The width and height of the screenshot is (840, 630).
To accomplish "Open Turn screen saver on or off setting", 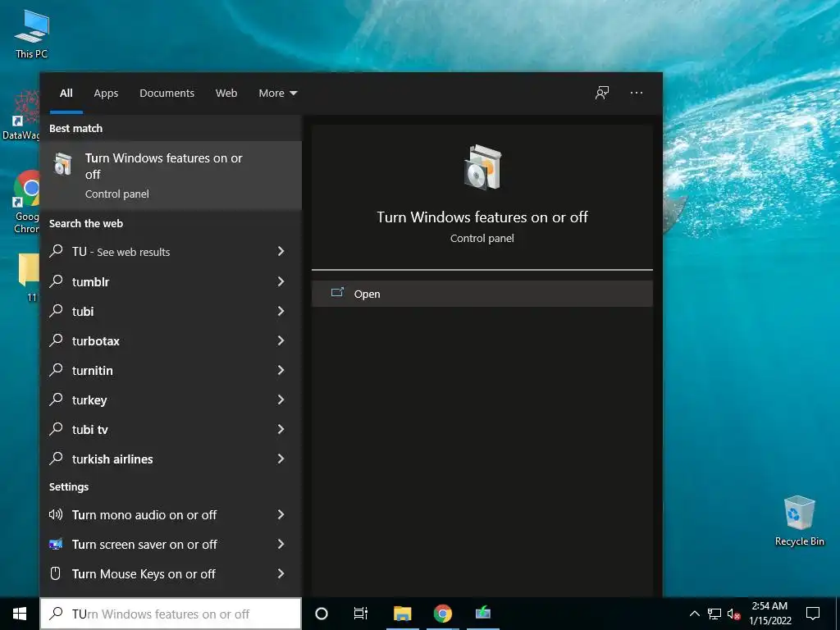I will click(x=171, y=544).
